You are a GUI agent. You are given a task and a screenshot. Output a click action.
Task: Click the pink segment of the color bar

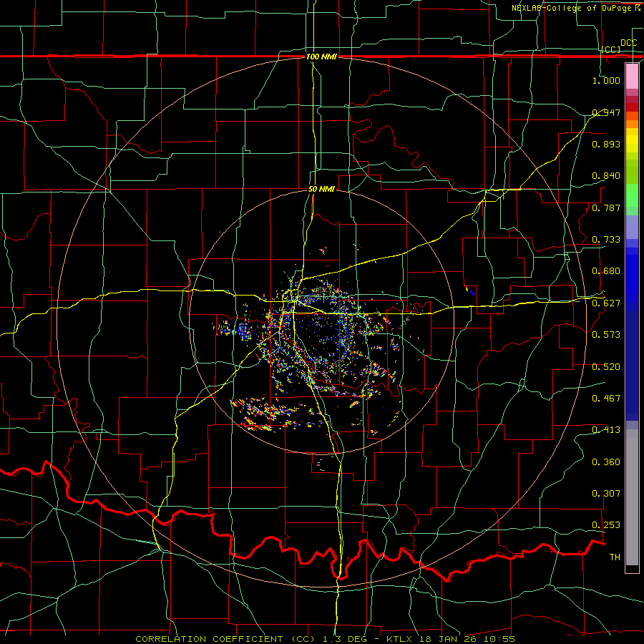(x=632, y=76)
